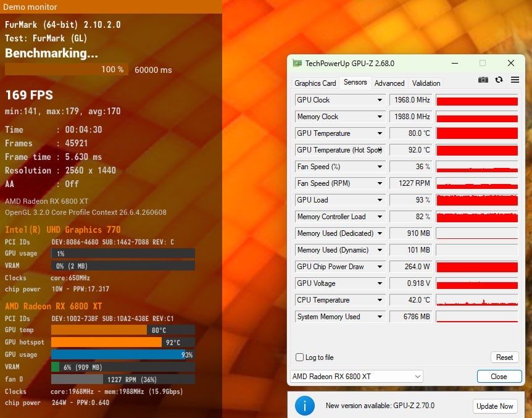
Task: Click the Intel GPU usage 1% bar
Action: [123, 253]
